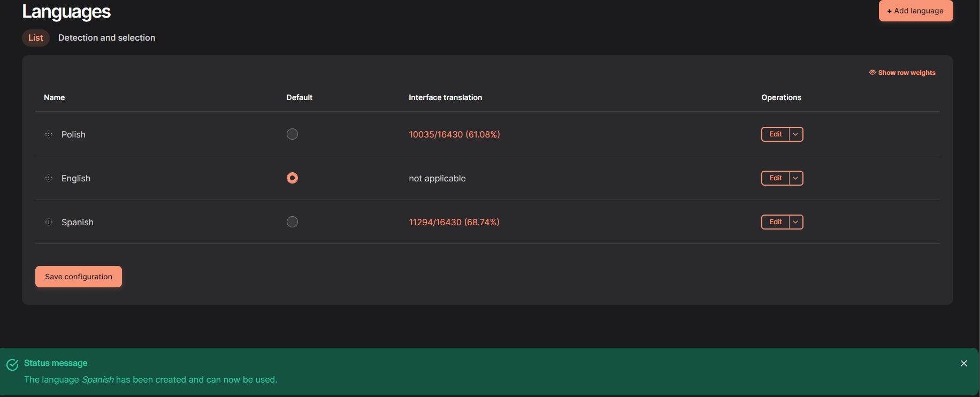Screen dimensions: 980x397
Task: Click the drag handle for Polish row
Action: [x=49, y=134]
